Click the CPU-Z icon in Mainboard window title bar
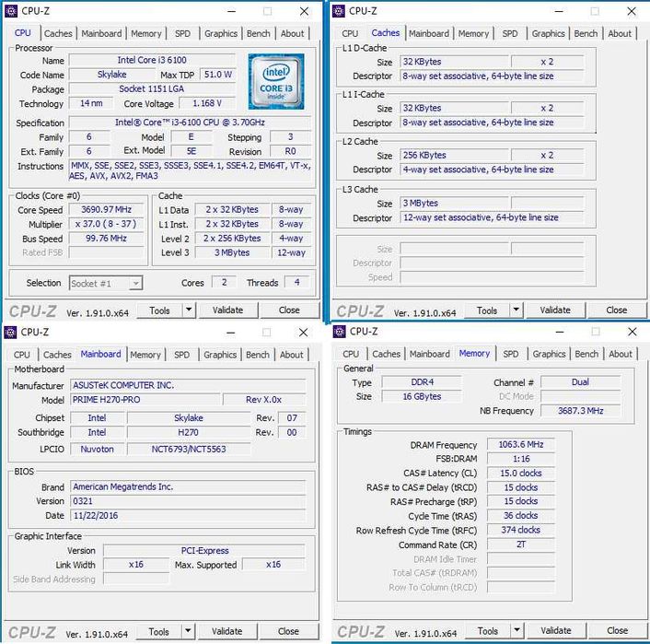 pos(10,332)
